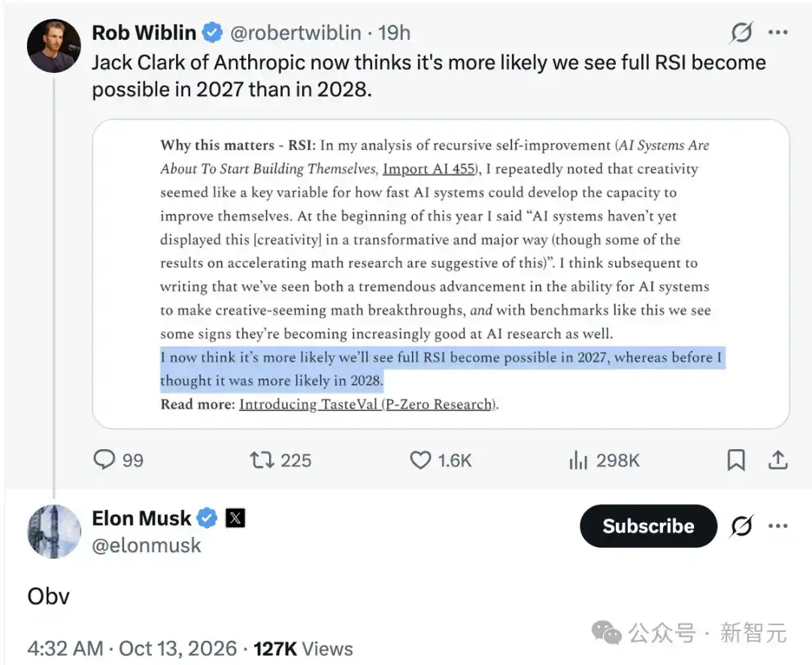The height and width of the screenshot is (665, 812).
Task: Subscribe to Elon Musk
Action: click(x=648, y=526)
